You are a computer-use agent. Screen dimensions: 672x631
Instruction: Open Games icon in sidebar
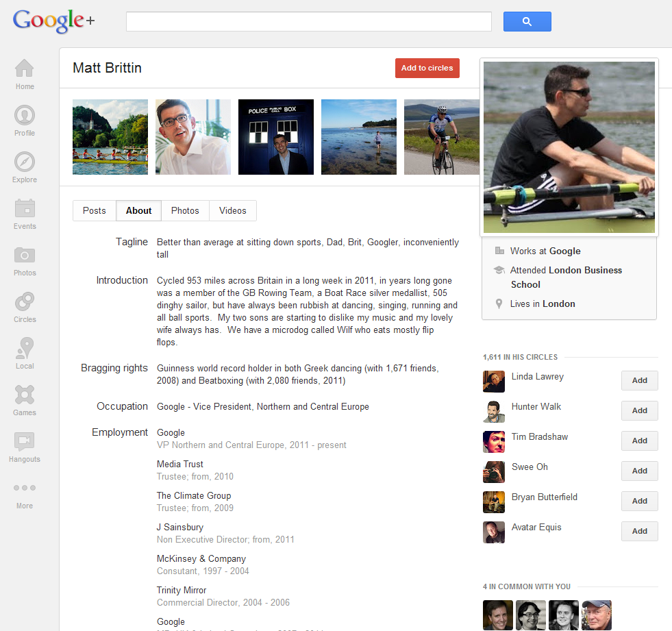tap(25, 395)
